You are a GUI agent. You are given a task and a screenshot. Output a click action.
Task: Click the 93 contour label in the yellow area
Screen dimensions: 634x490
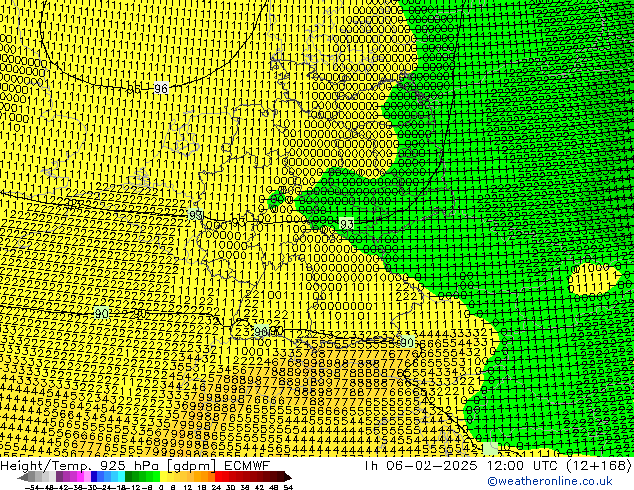195,215
